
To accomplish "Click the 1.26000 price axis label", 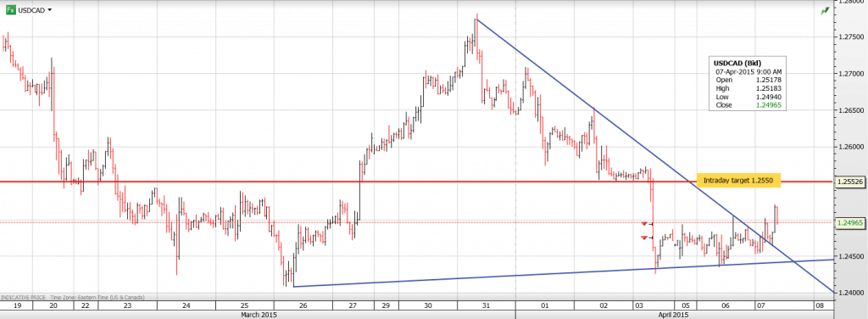I will click(851, 147).
